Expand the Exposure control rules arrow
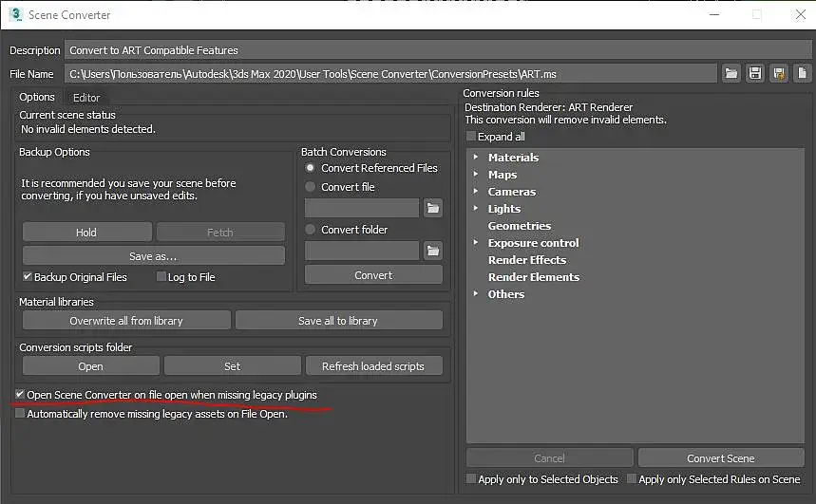The width and height of the screenshot is (816, 504). (475, 242)
